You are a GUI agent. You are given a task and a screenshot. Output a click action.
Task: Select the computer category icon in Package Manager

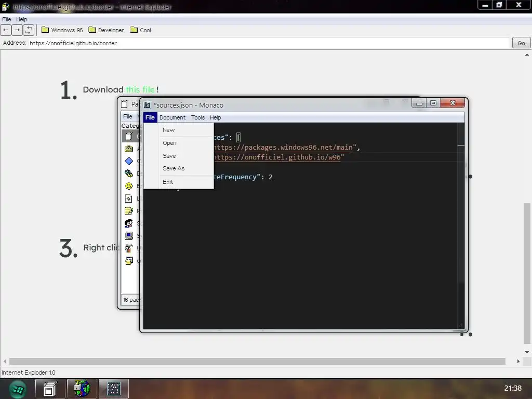(129, 236)
